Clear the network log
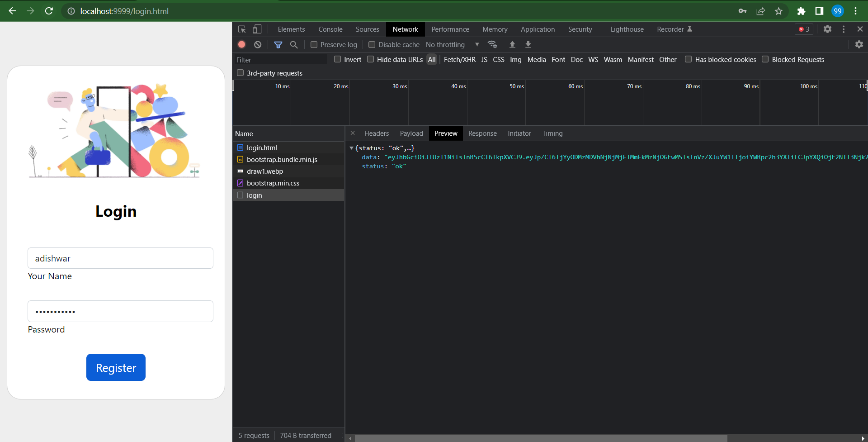This screenshot has height=442, width=868. click(x=258, y=44)
